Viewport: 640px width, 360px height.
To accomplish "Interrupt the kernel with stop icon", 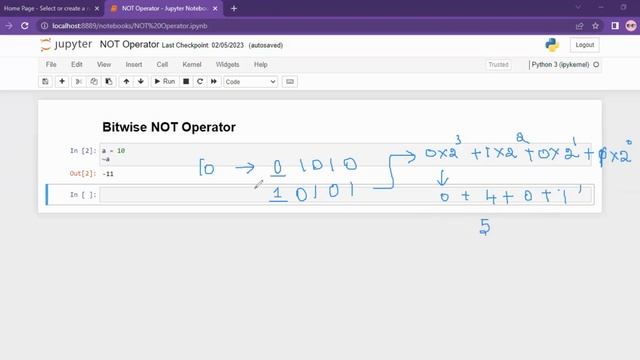I will [186, 82].
